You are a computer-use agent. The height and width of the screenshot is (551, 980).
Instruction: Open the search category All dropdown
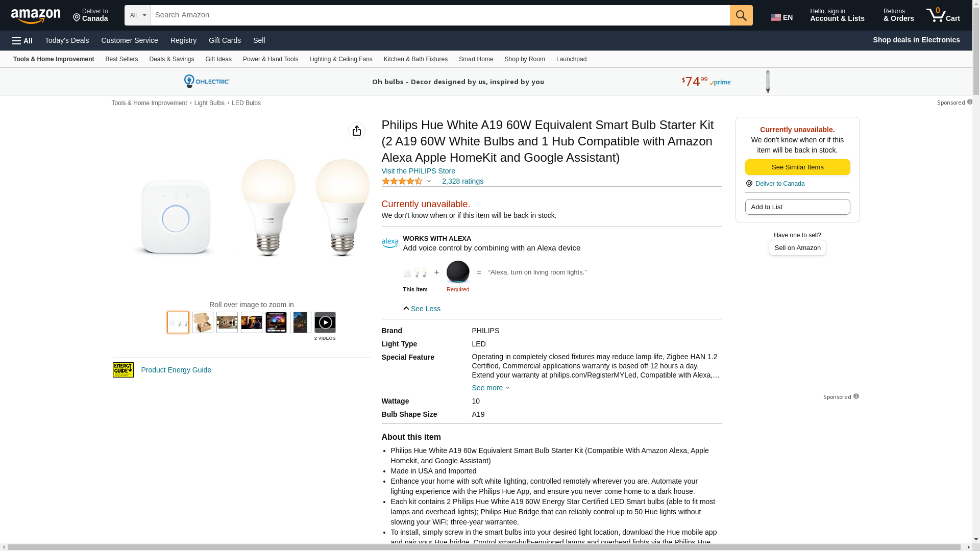point(137,15)
